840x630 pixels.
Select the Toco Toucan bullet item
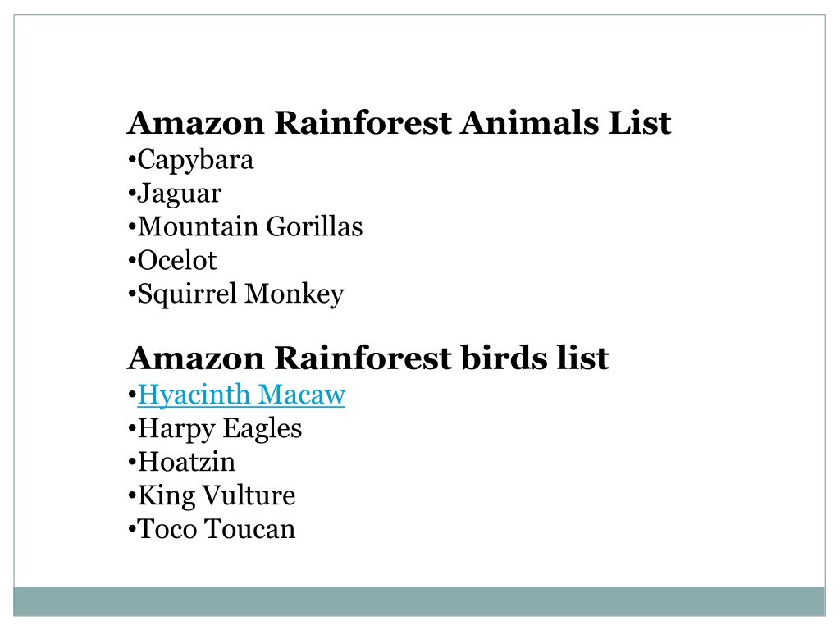pos(212,529)
